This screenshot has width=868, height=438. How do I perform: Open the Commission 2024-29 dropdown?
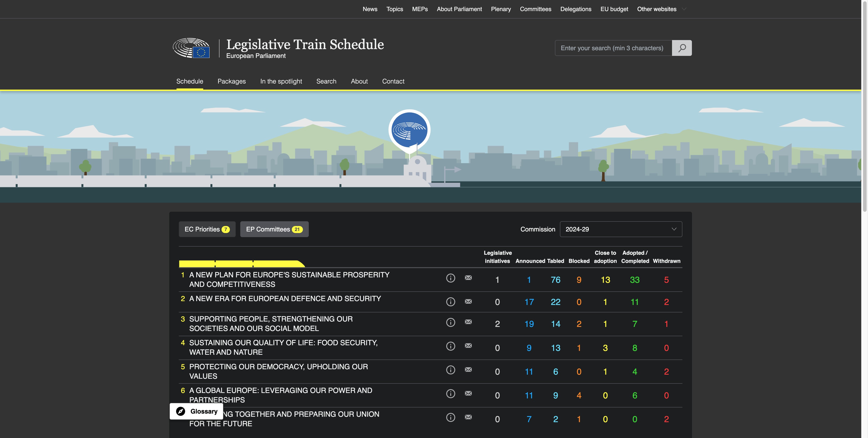coord(621,229)
